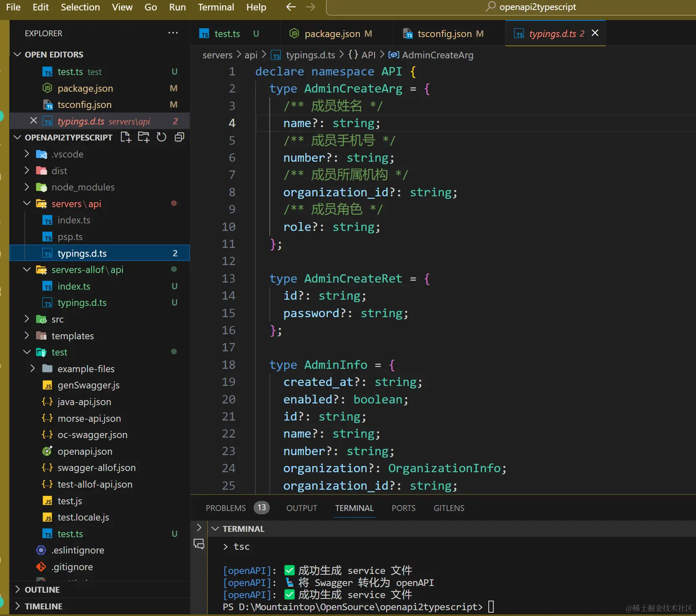Click line number 13 in the gutter
Image resolution: width=696 pixels, height=616 pixels.
click(x=229, y=278)
